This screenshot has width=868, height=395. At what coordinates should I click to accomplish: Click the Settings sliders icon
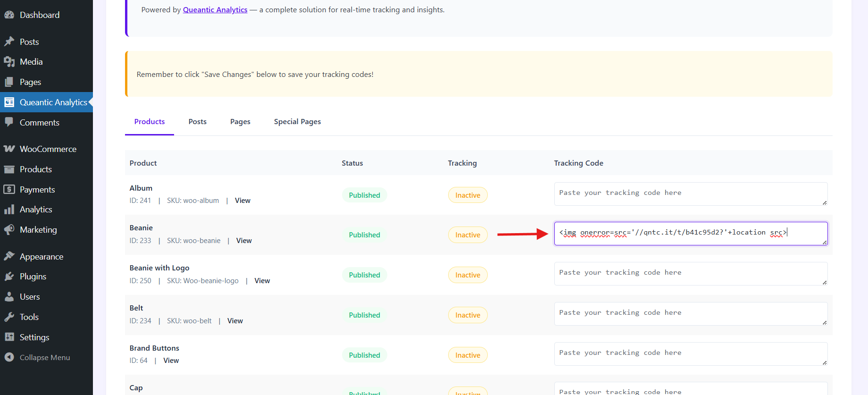coord(9,337)
